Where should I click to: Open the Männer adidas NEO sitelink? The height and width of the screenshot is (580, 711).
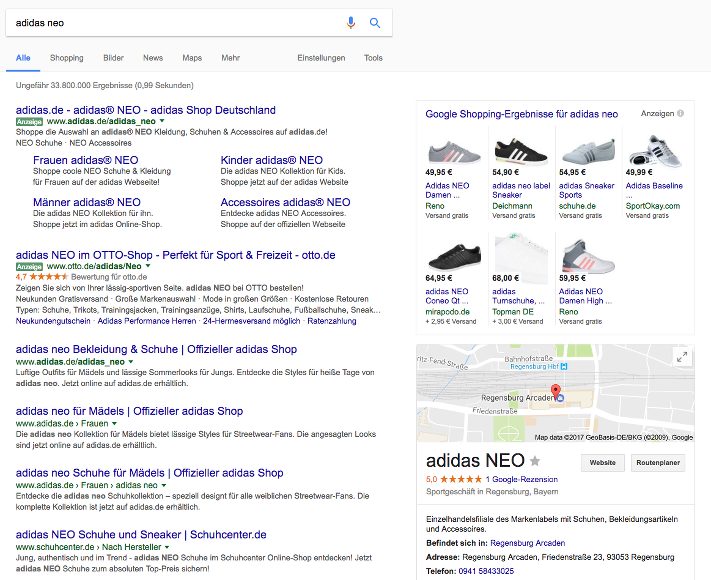tap(87, 202)
